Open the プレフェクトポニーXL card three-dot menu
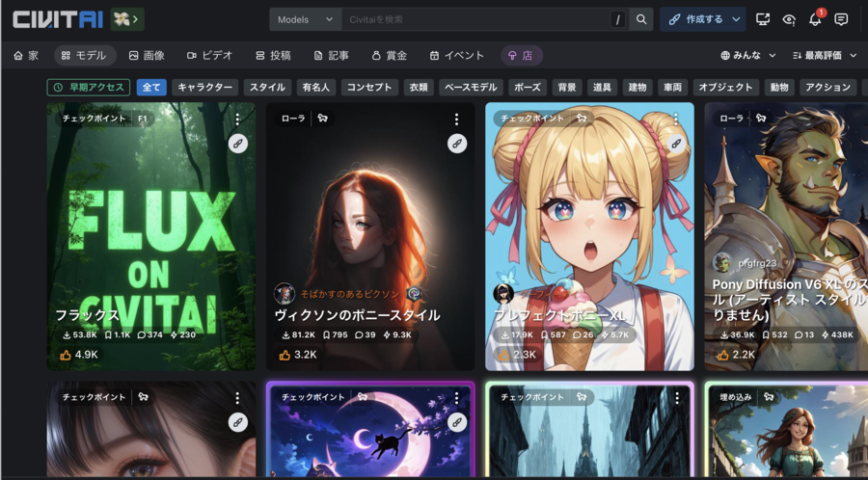This screenshot has width=868, height=480. [676, 119]
